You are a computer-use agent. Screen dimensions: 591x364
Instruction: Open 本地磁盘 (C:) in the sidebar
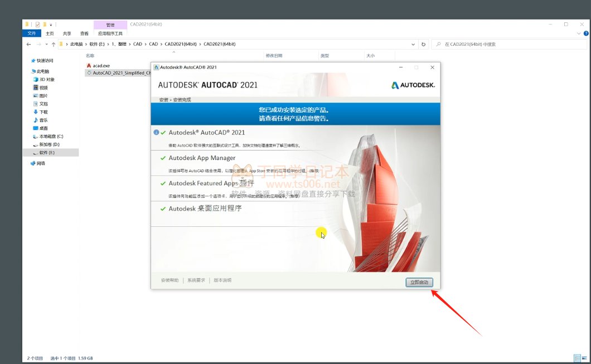[x=51, y=137]
